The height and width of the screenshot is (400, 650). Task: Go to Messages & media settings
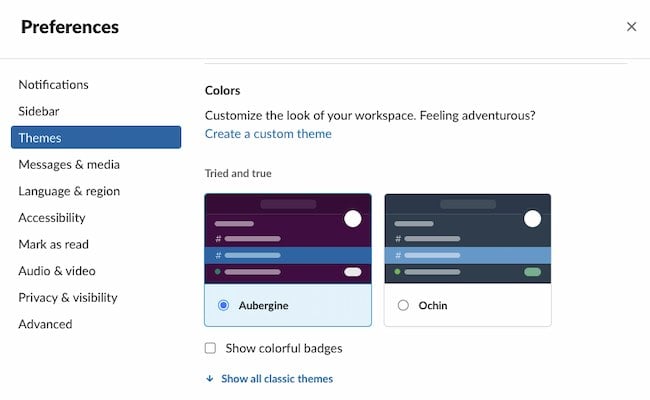click(x=69, y=165)
